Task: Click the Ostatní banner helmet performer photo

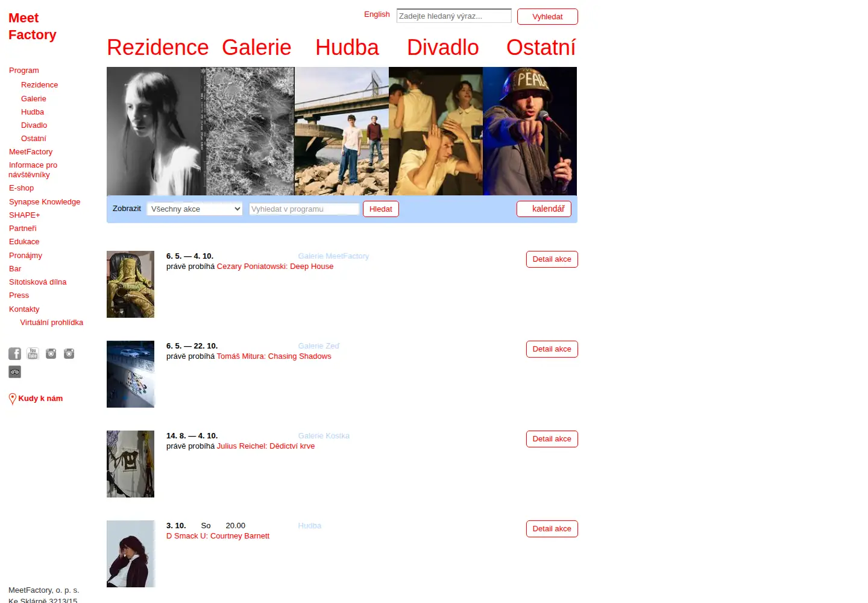Action: pos(530,131)
